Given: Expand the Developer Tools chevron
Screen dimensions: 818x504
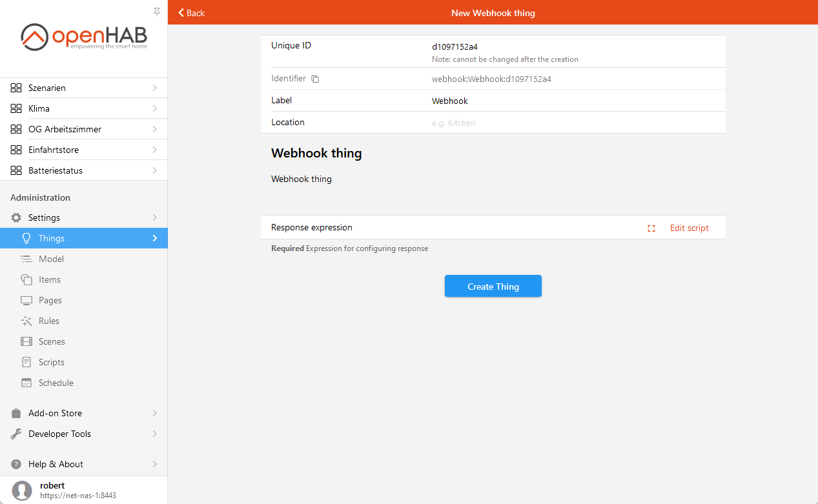Looking at the screenshot, I should 155,434.
